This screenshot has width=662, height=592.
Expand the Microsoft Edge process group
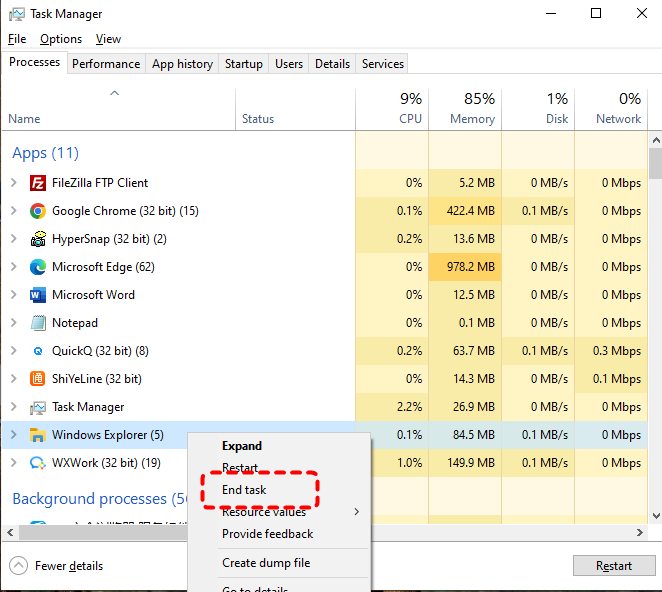click(14, 267)
